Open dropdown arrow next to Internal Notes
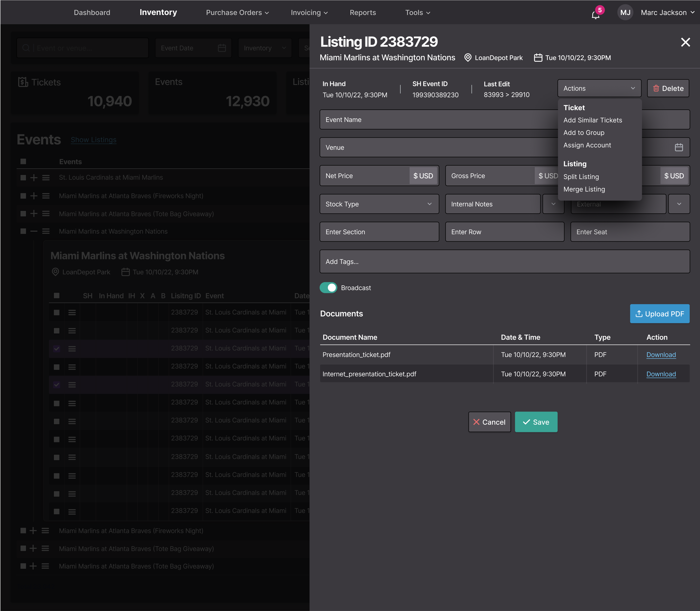 coord(553,204)
